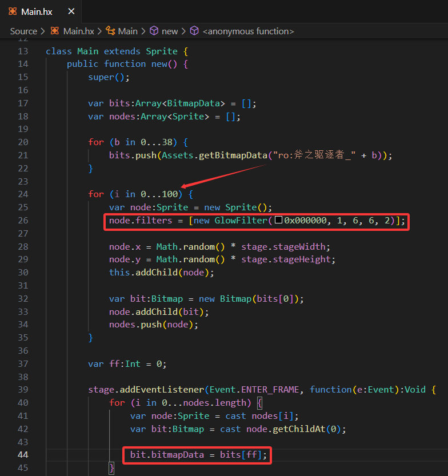Expand the chevron after Source breadcrumb
The width and height of the screenshot is (448, 476).
[x=42, y=31]
